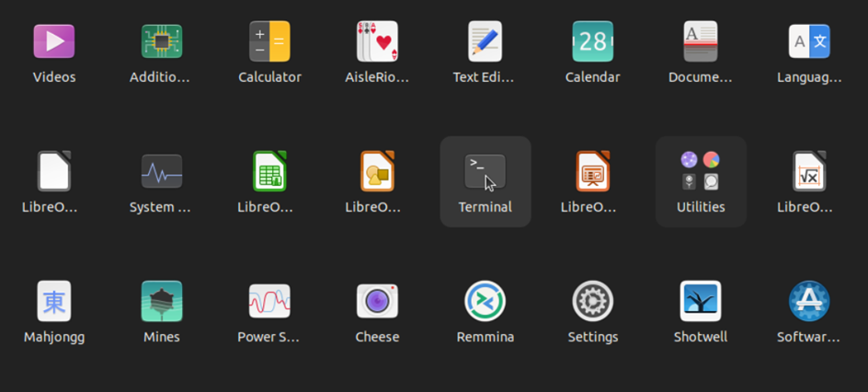Open the LibreOffice Math square-root icon
The width and height of the screenshot is (868, 392).
[809, 171]
